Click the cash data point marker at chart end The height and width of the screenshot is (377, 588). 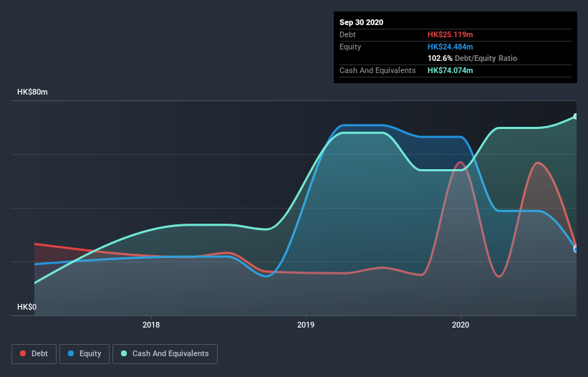576,116
